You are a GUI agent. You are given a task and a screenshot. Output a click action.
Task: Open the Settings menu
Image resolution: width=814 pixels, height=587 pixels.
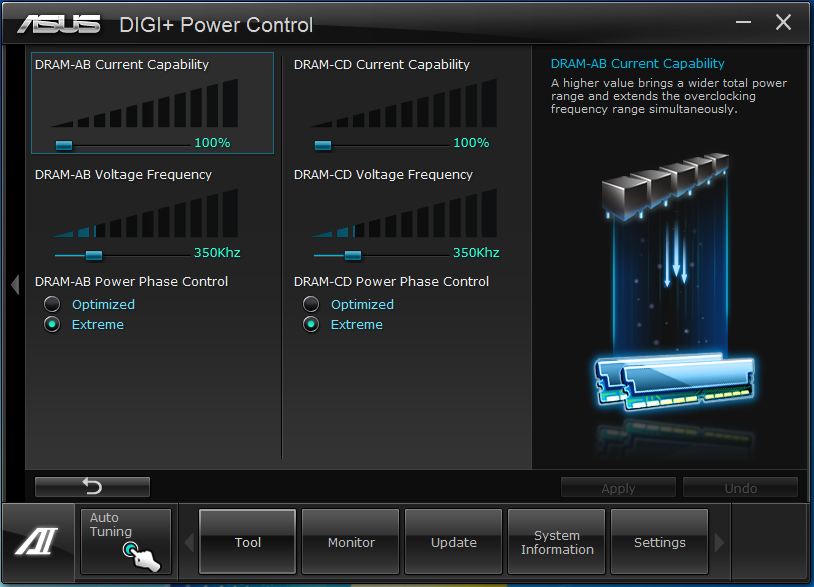(659, 541)
